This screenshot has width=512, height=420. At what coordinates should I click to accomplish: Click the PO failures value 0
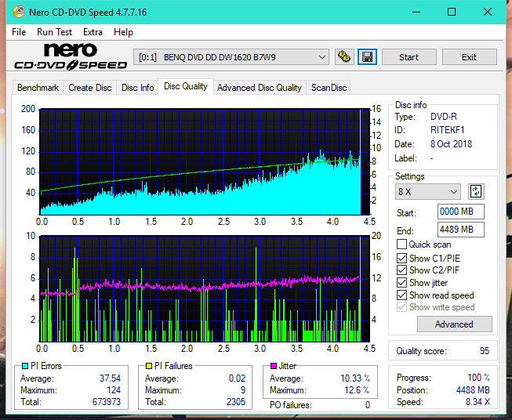pos(368,405)
